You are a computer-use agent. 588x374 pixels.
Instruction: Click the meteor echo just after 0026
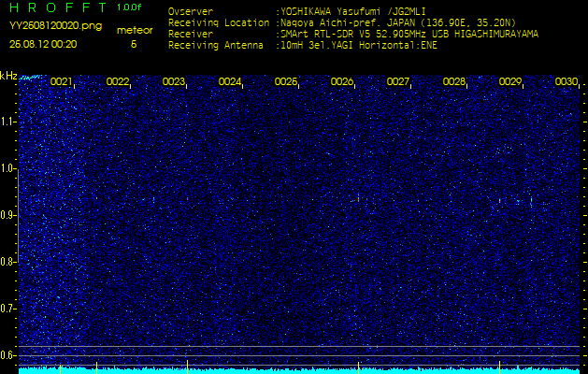pyautogui.click(x=358, y=198)
